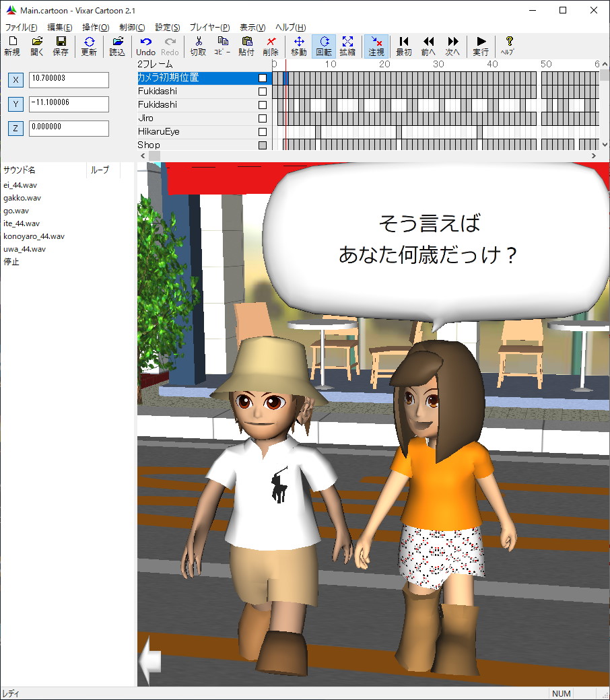The width and height of the screenshot is (610, 700).
Task: Toggle checkbox for カメラ初期位置 track
Action: click(263, 78)
